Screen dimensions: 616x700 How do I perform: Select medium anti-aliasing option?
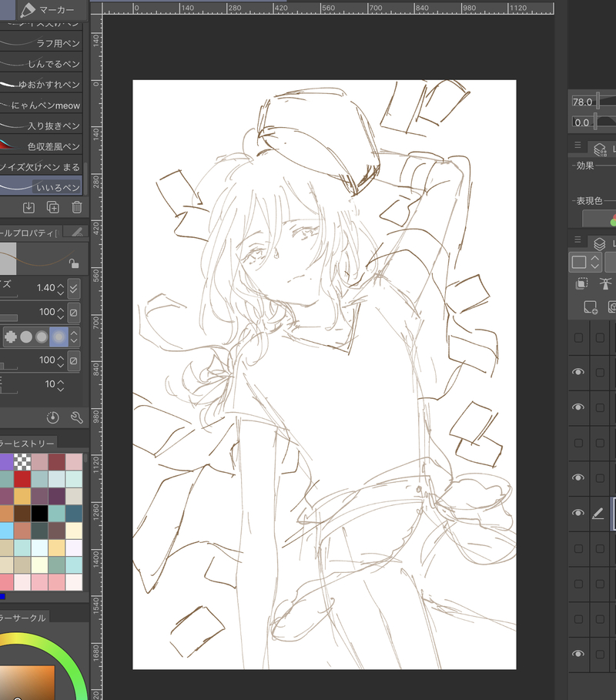pos(42,337)
